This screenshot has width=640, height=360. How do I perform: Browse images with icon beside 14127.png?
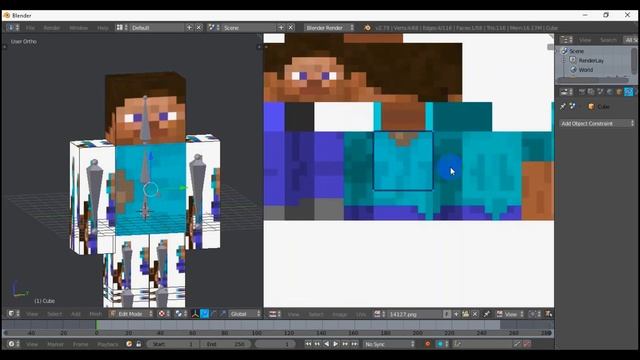[380, 314]
